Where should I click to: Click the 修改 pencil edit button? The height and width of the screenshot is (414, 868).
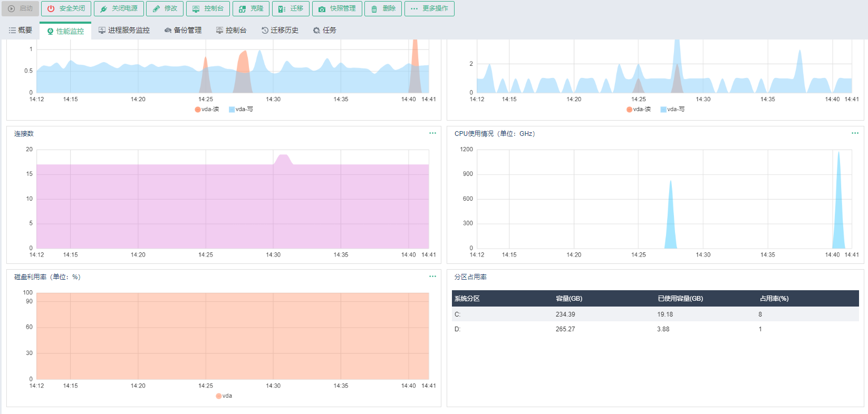(x=165, y=9)
